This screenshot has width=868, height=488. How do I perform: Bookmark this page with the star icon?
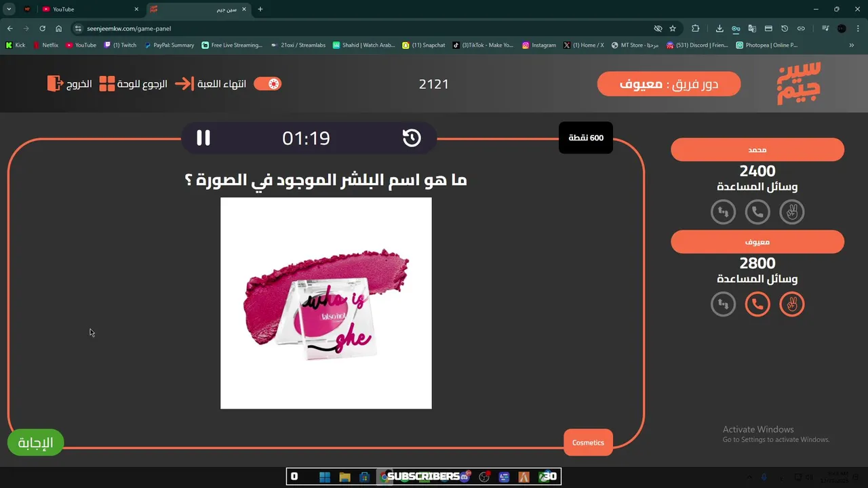(x=673, y=28)
